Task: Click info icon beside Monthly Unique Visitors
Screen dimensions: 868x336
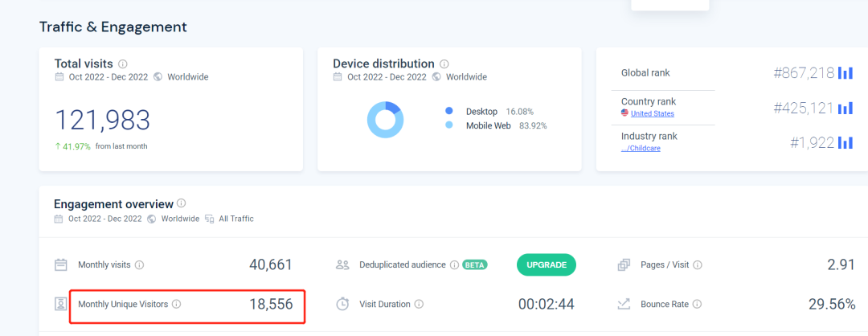Action: 177,304
